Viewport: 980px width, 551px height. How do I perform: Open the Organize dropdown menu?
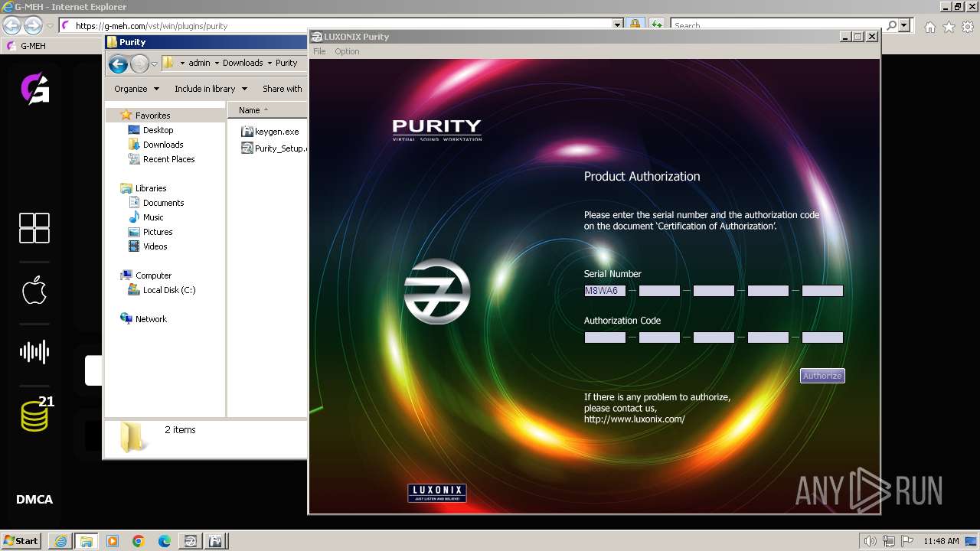pos(136,89)
